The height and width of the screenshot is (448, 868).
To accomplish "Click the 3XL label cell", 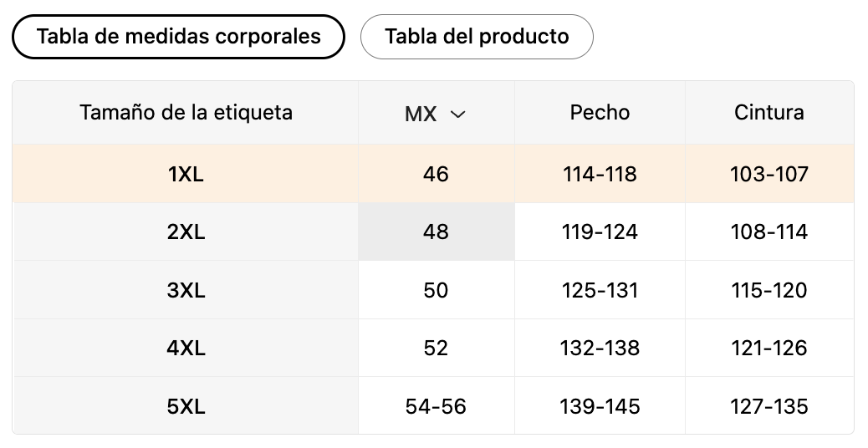I will (x=186, y=290).
